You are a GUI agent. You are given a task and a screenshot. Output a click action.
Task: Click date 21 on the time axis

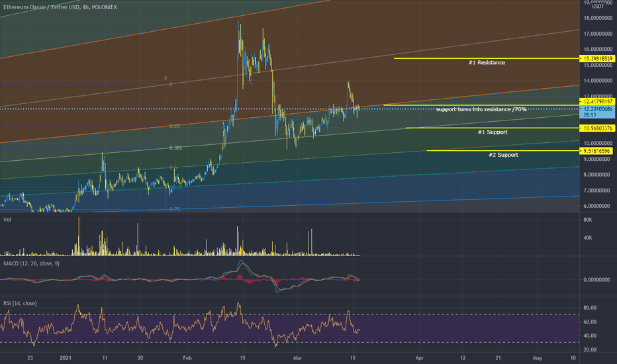pyautogui.click(x=498, y=358)
